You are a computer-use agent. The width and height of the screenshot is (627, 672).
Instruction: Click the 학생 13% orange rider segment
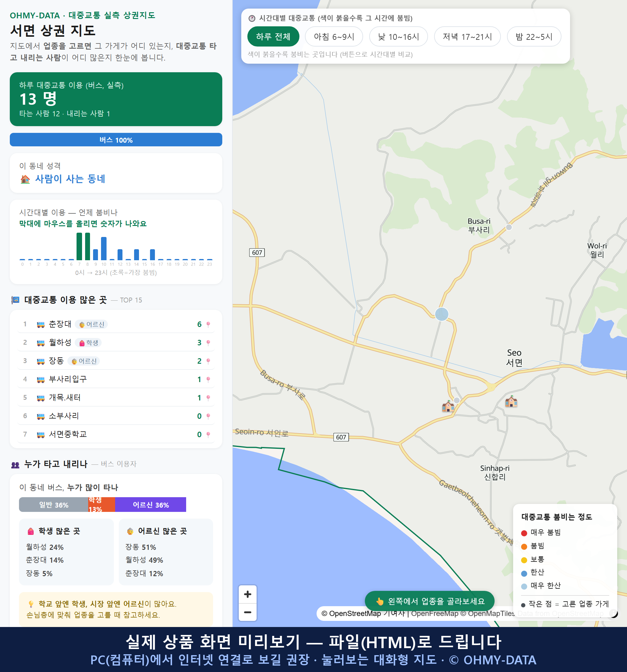(x=102, y=505)
